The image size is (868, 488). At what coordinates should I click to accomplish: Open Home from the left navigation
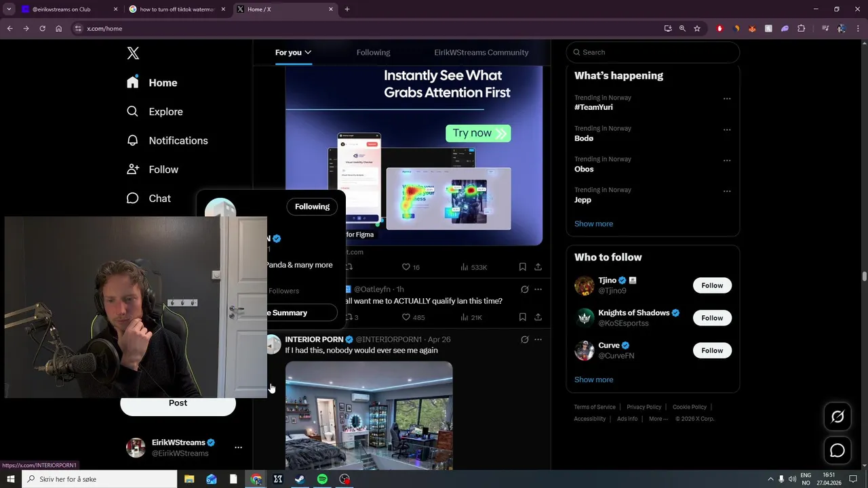(x=152, y=83)
